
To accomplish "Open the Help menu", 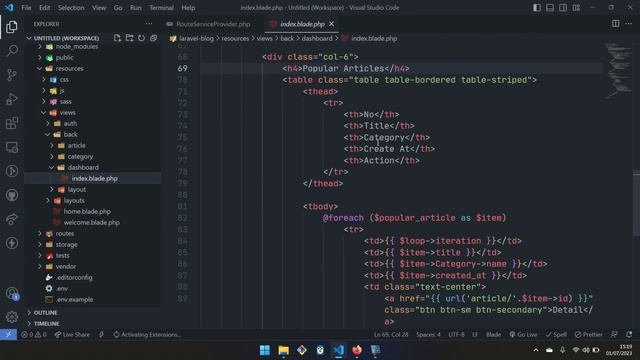I will click(x=188, y=7).
